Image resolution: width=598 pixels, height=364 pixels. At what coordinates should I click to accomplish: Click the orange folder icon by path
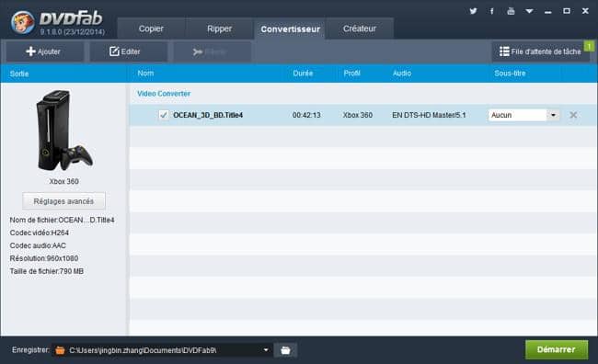(x=60, y=350)
